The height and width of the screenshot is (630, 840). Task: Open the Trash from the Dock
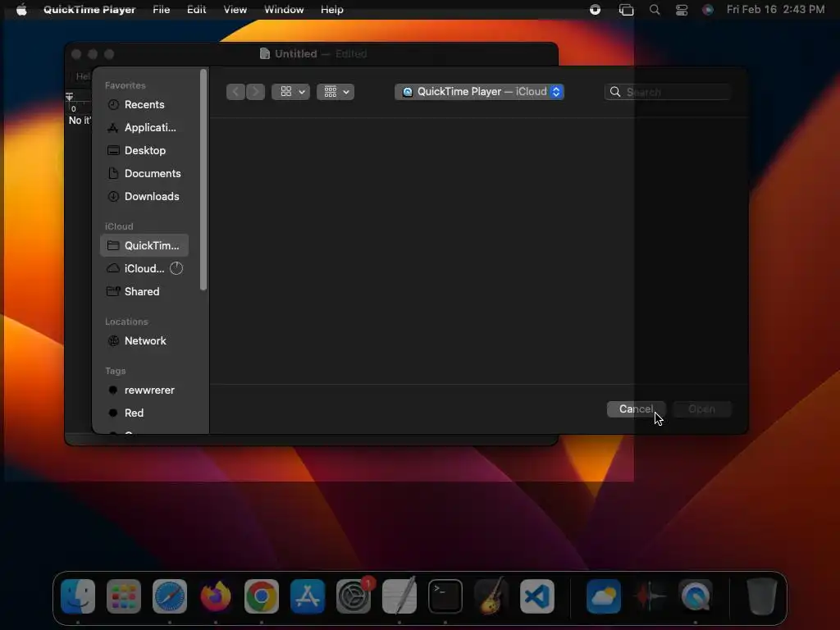(x=762, y=596)
